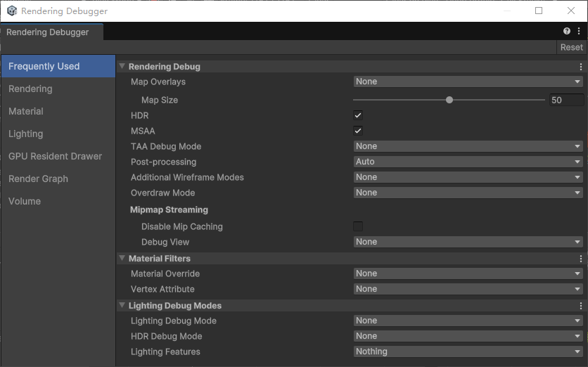Select the Render Graph panel
588x367 pixels.
38,179
